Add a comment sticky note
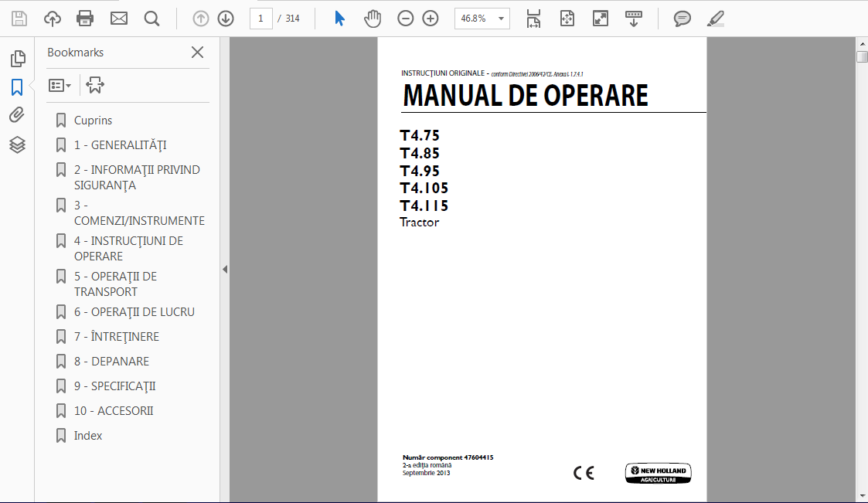The height and width of the screenshot is (503, 868). pos(682,19)
